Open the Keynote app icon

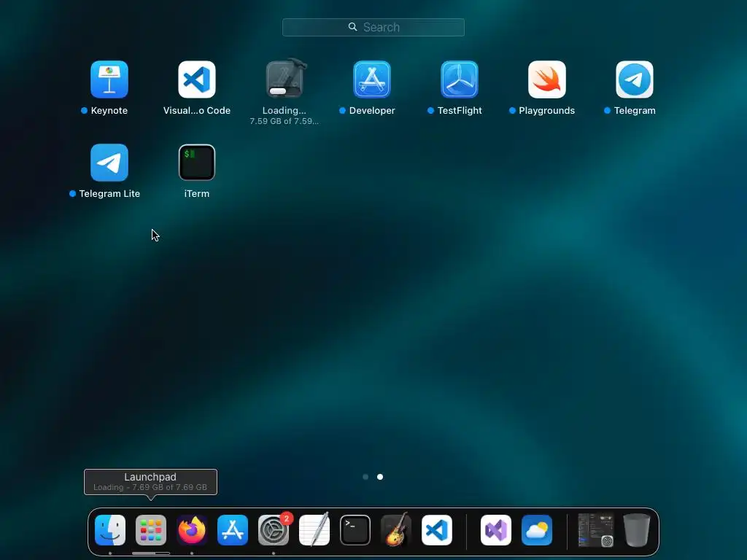pos(109,79)
